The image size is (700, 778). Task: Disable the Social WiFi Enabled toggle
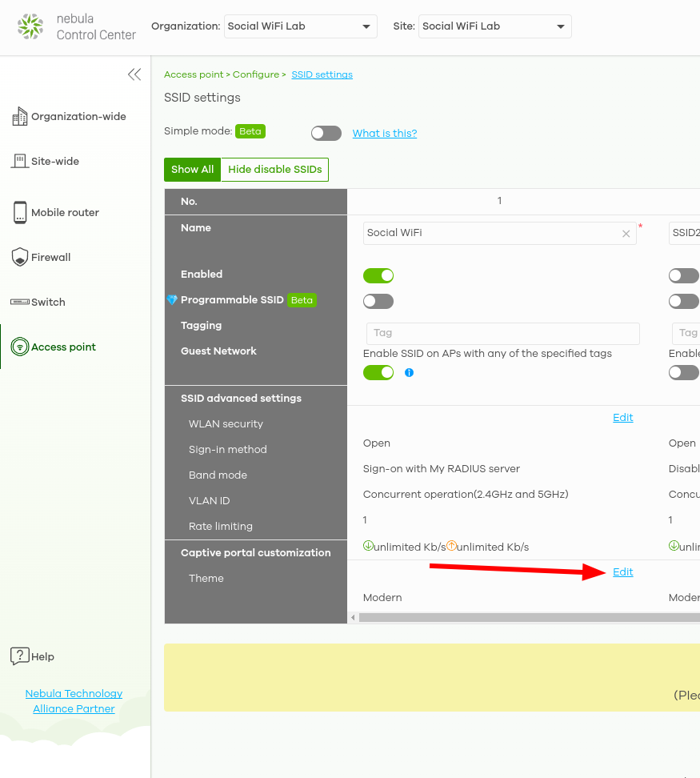click(378, 275)
